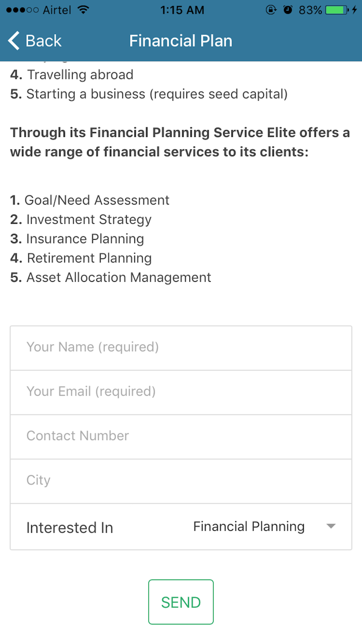Select the Contact Number input field
The width and height of the screenshot is (362, 644).
pos(181,436)
